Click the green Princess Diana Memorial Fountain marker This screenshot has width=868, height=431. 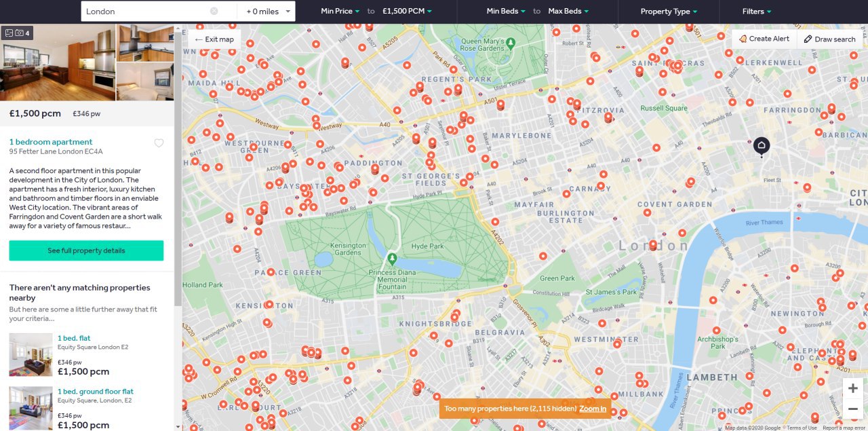tap(391, 259)
